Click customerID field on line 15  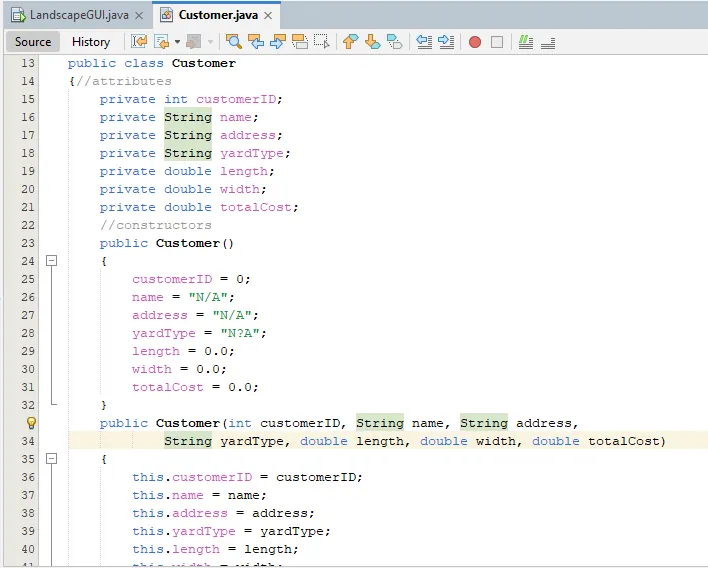(236, 99)
